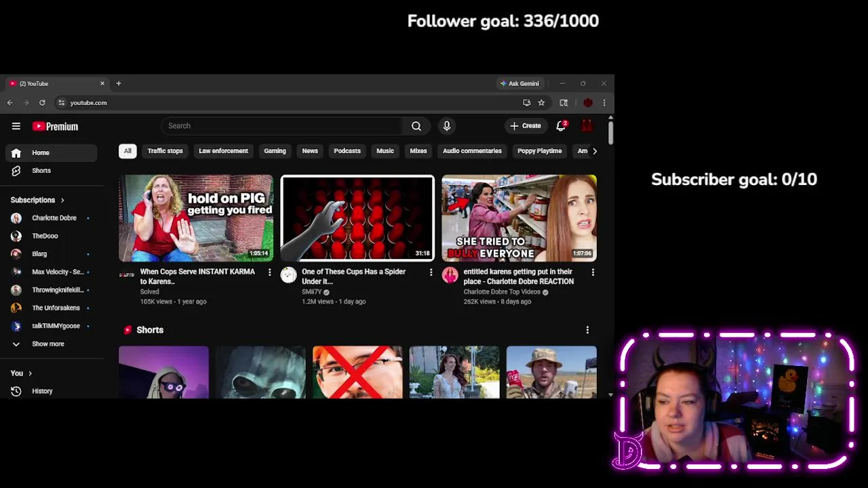868x488 pixels.
Task: Select the Poppy Playtime chip
Action: (x=540, y=151)
